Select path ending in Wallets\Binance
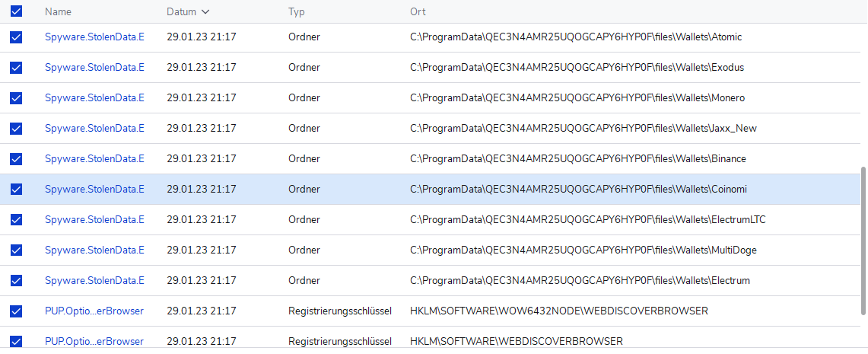The image size is (868, 354). pyautogui.click(x=578, y=159)
